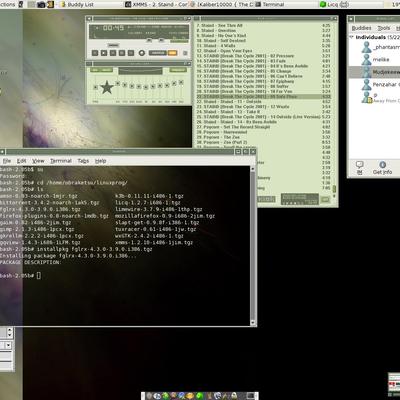400x400 pixels.
Task: Select 'Popcore - The Zoo' track
Action: [263, 137]
